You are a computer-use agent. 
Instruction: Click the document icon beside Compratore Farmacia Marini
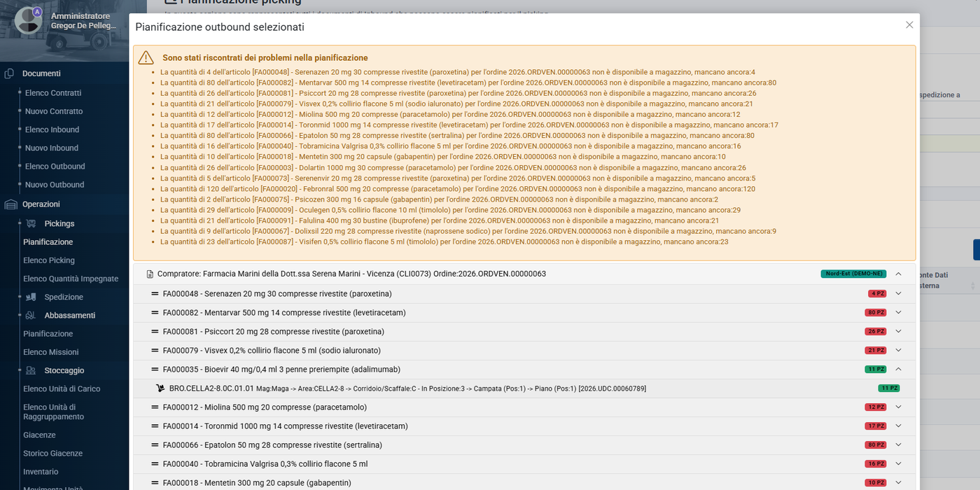150,274
